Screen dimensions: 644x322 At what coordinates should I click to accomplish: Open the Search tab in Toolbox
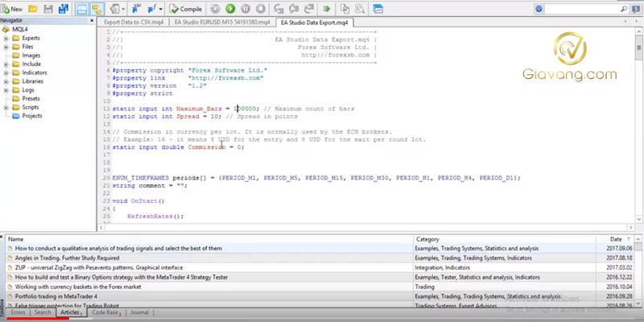click(43, 312)
